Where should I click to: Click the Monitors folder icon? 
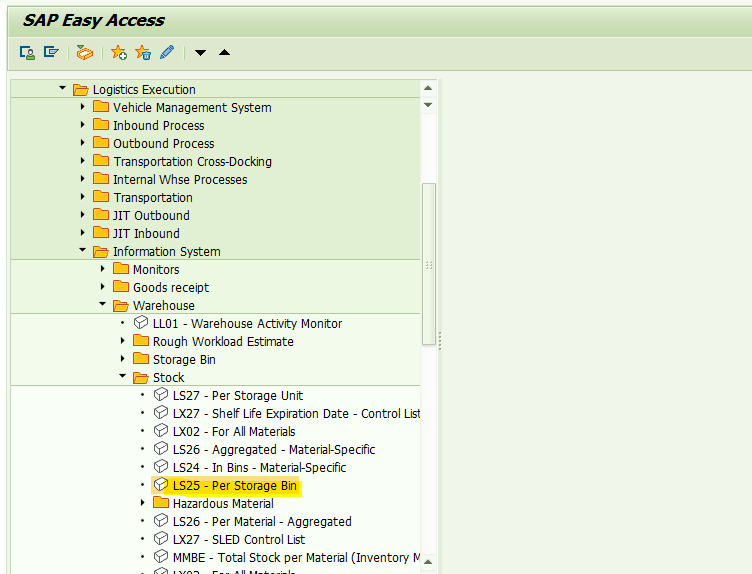pos(121,269)
